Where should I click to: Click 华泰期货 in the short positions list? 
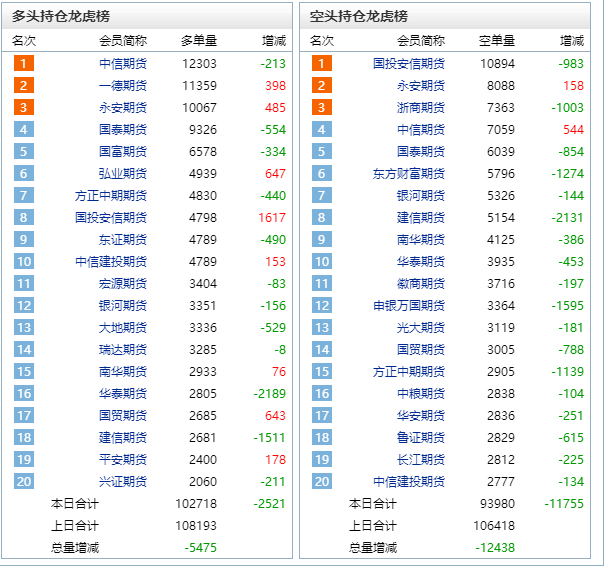(x=421, y=262)
